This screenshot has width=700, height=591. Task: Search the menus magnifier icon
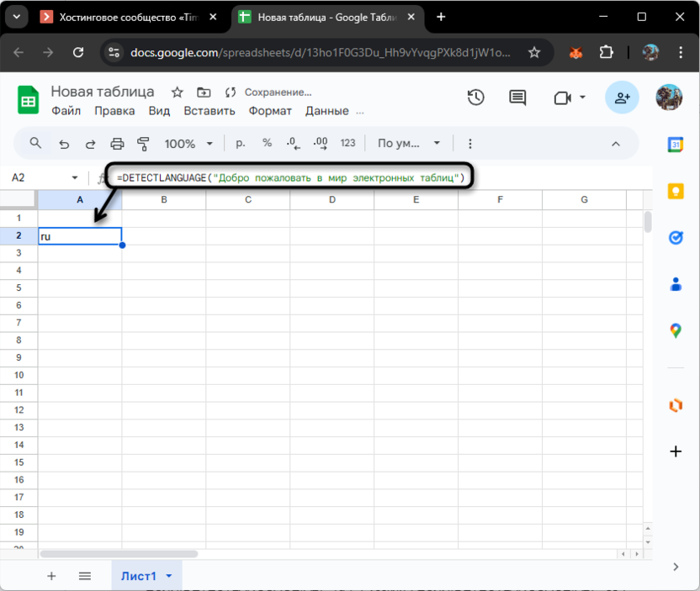pyautogui.click(x=35, y=143)
